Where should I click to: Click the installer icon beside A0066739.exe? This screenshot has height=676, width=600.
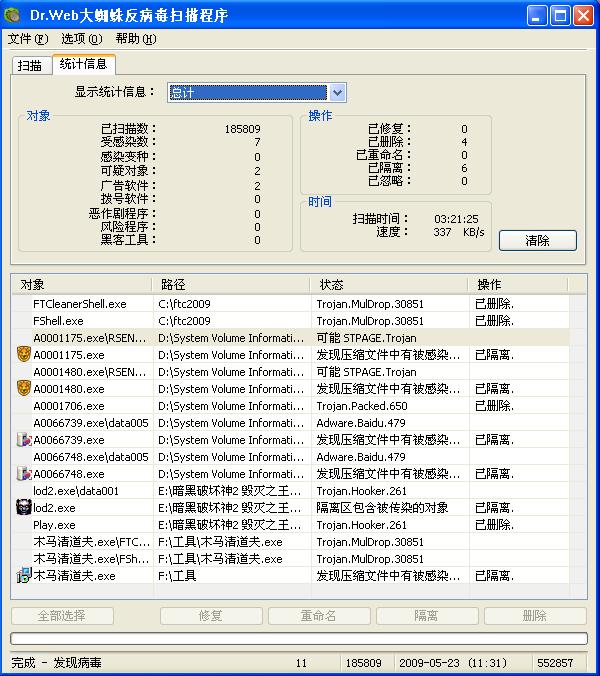[24, 439]
